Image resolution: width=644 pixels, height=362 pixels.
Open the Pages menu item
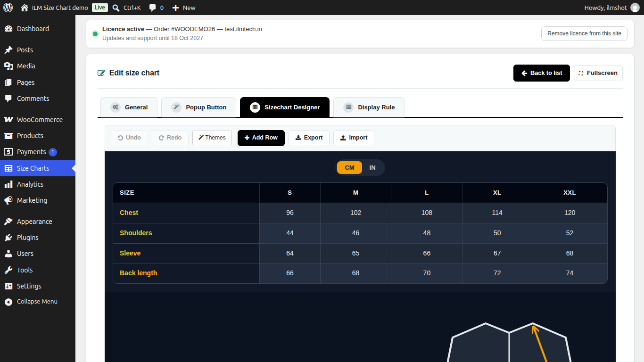click(38, 82)
